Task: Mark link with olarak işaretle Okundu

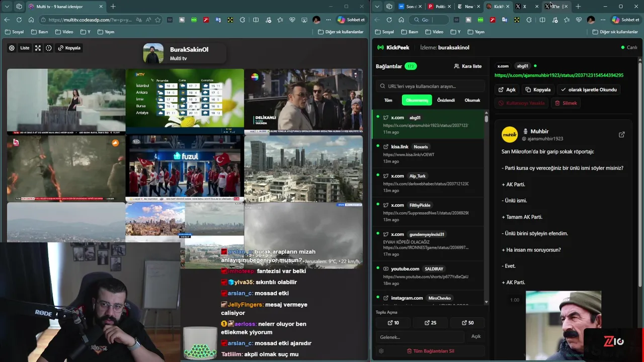Action: [x=589, y=89]
